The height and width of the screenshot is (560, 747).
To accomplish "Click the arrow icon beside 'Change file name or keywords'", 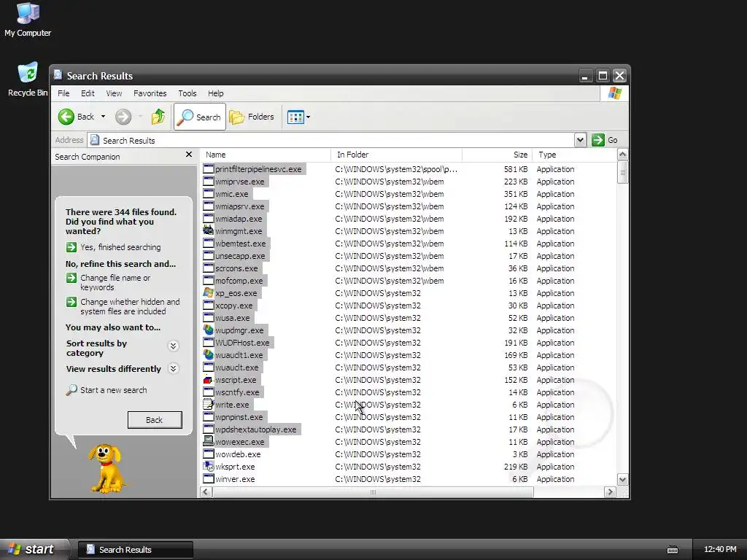I will (x=71, y=278).
